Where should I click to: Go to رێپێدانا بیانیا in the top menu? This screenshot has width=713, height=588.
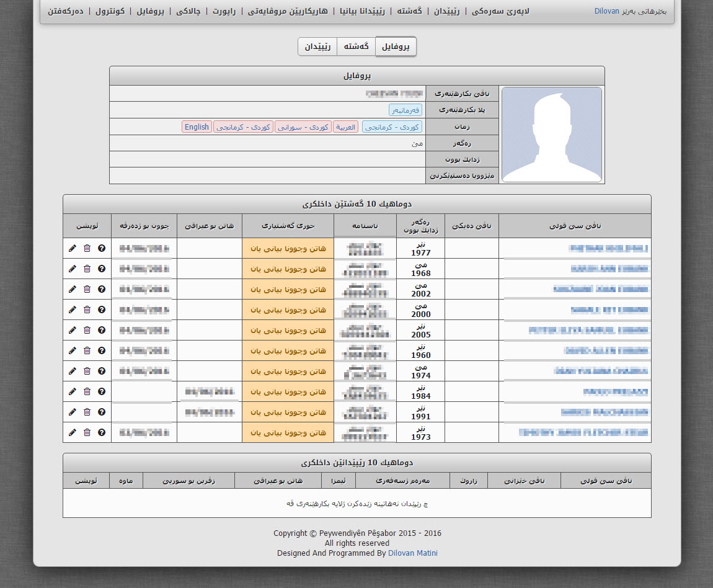362,11
